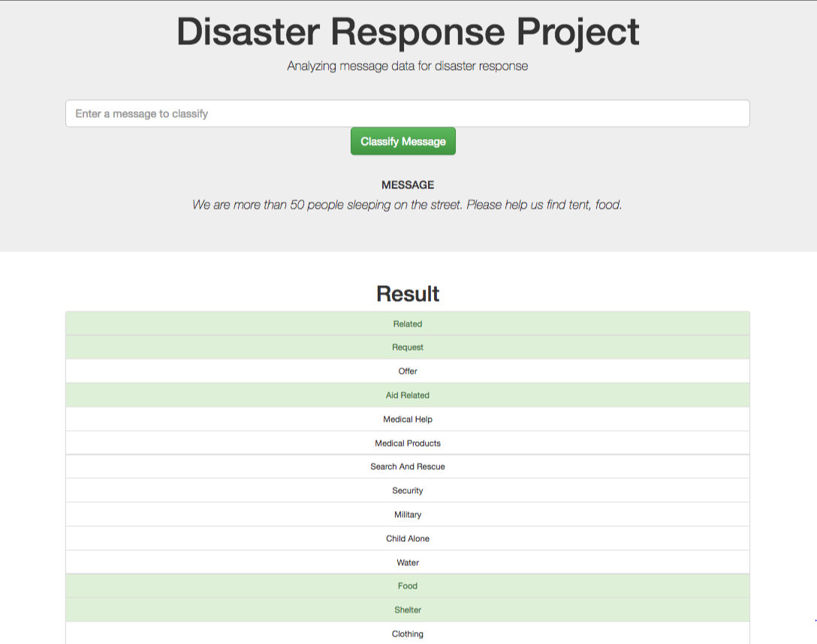Select the Medical Products result row
The width and height of the screenshot is (817, 644).
point(408,443)
